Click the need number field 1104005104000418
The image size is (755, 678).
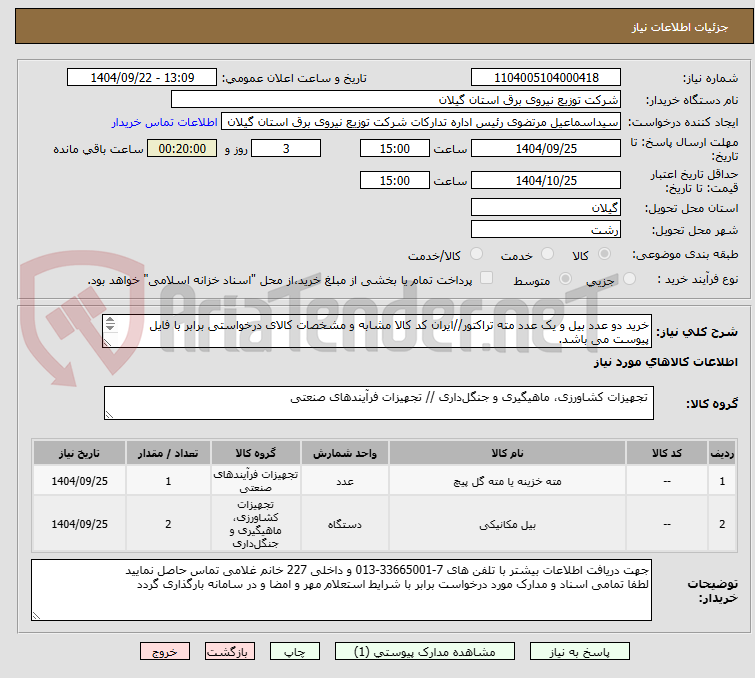pyautogui.click(x=546, y=78)
